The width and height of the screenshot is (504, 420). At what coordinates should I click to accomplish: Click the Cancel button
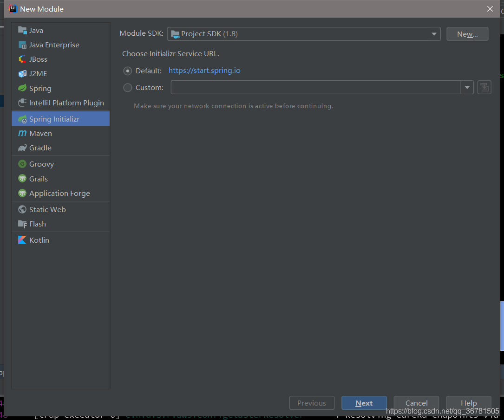click(416, 403)
